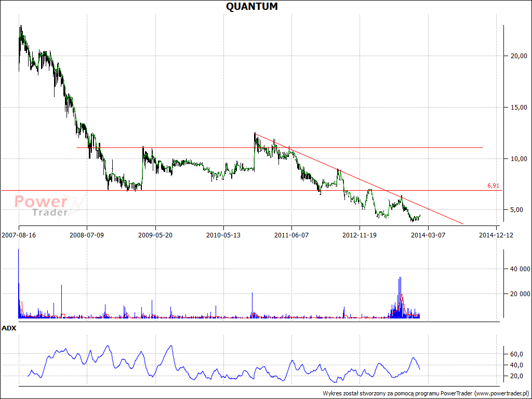
Task: Click the QUANTUM chart title
Action: click(252, 6)
